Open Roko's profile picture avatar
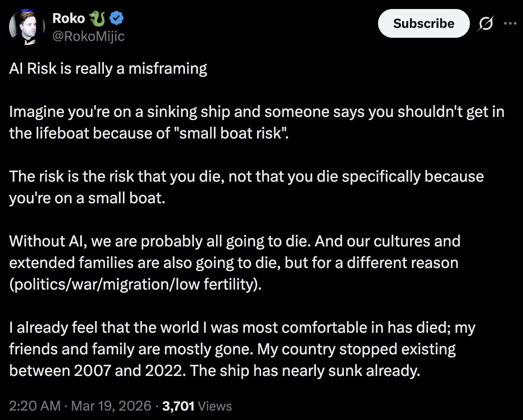Viewport: 523px width, 420px height. click(27, 27)
